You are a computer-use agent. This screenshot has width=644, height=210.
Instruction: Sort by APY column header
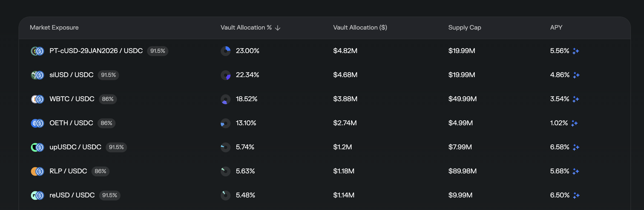click(556, 28)
